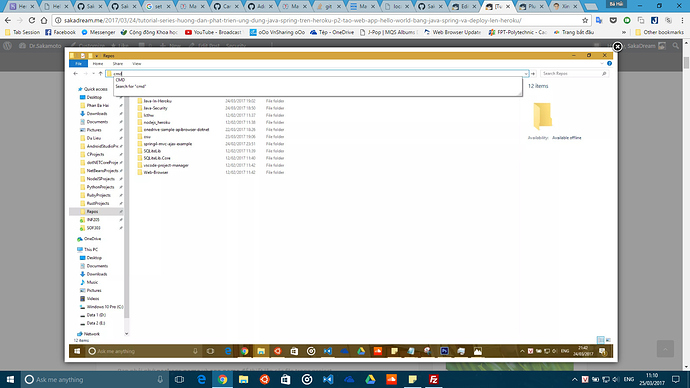Viewport: 690px width, 388px height.
Task: Open the YouTube - Broadcast bookmark
Action: pos(213,32)
